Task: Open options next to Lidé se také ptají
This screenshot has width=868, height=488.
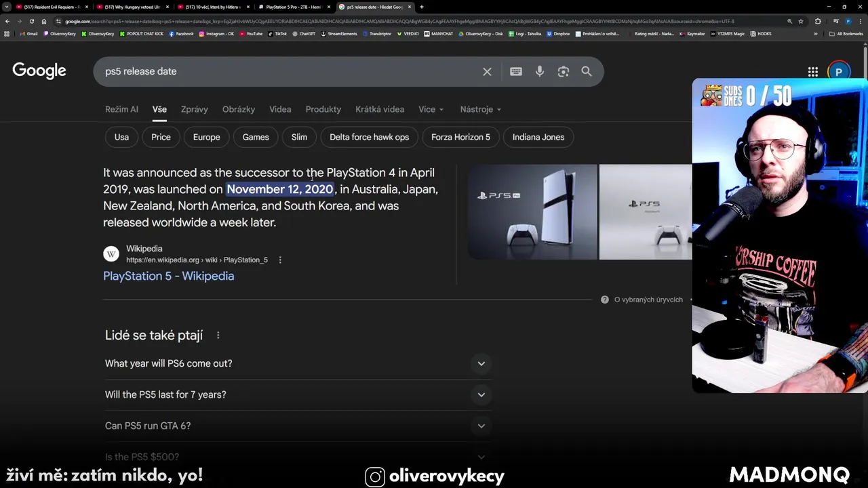Action: click(218, 335)
